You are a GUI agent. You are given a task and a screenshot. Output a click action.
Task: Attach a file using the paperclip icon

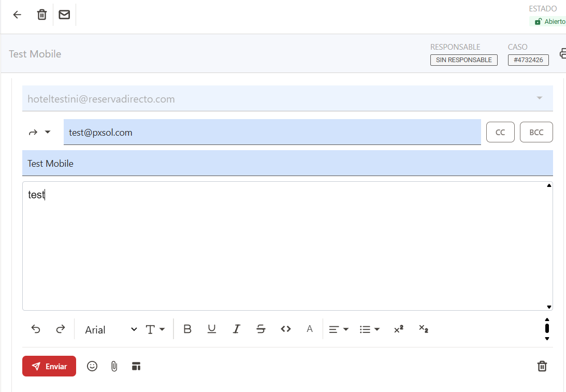(x=114, y=366)
